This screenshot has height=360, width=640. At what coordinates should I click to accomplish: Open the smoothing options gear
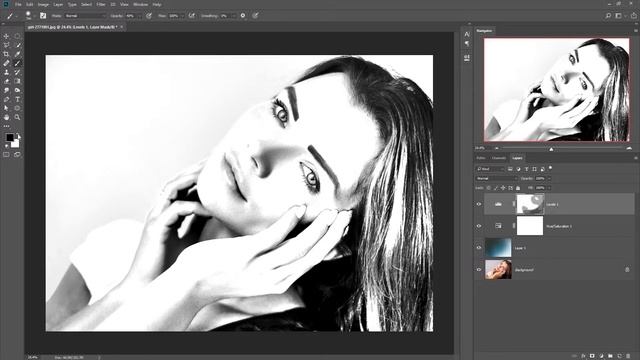pos(243,16)
